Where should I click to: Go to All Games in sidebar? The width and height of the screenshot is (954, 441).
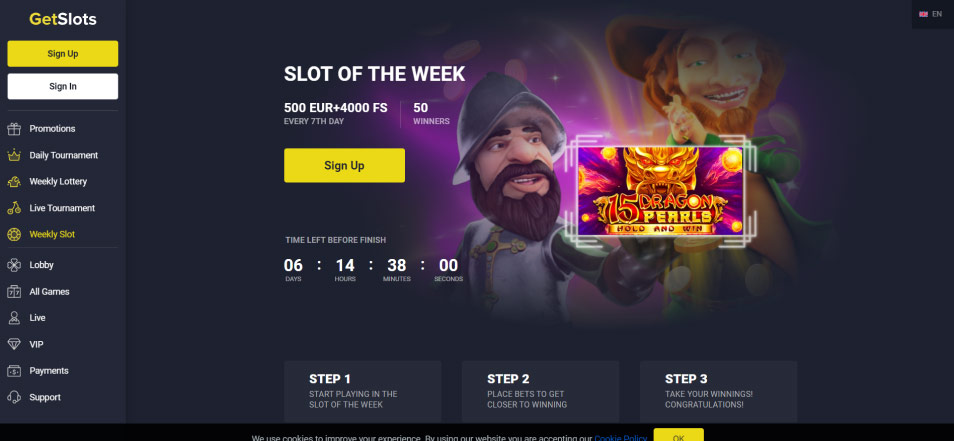point(49,291)
